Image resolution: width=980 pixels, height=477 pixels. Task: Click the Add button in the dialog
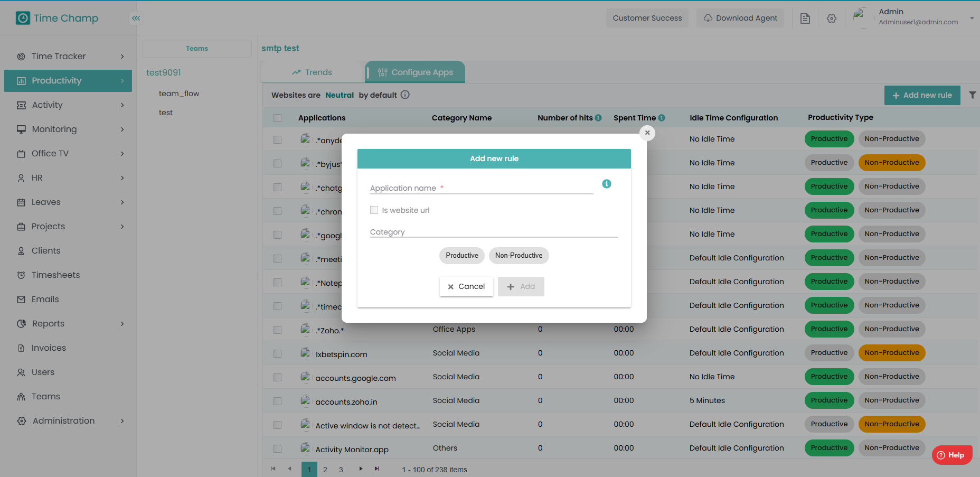coord(521,286)
